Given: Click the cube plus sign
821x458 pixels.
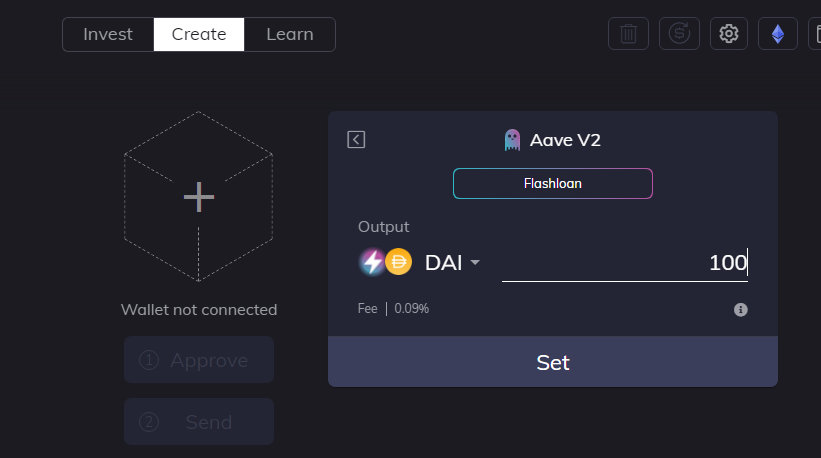Looking at the screenshot, I should click(199, 197).
